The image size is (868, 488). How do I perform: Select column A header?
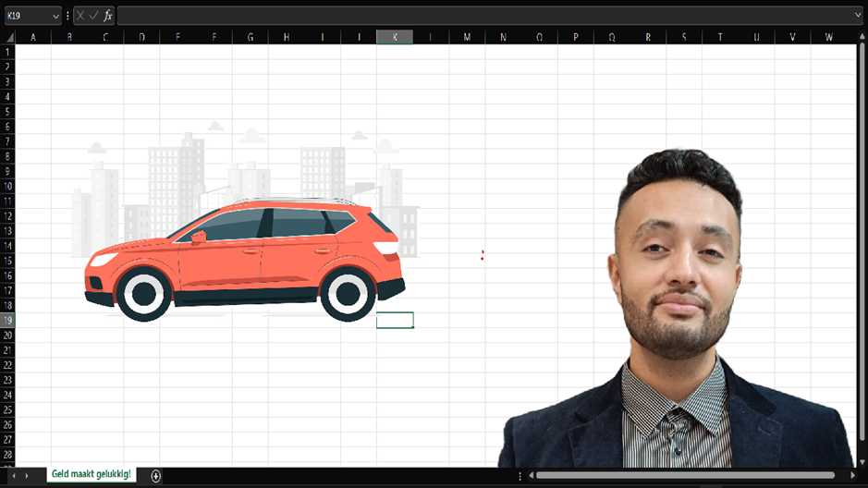[33, 37]
